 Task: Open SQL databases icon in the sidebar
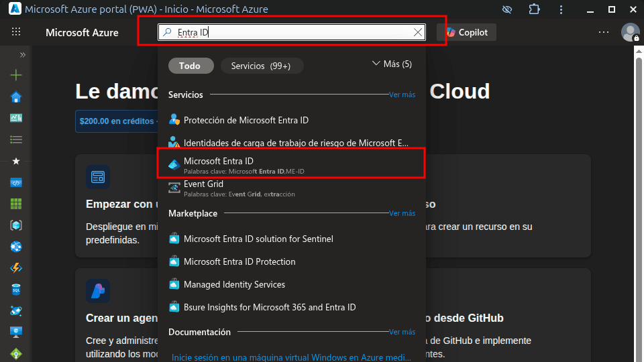[x=16, y=290]
